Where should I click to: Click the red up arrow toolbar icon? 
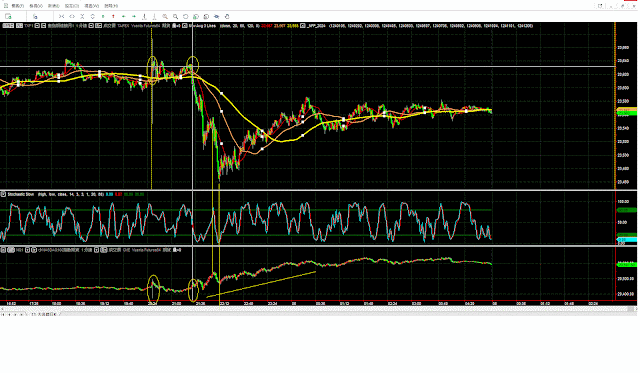pyautogui.click(x=113, y=16)
